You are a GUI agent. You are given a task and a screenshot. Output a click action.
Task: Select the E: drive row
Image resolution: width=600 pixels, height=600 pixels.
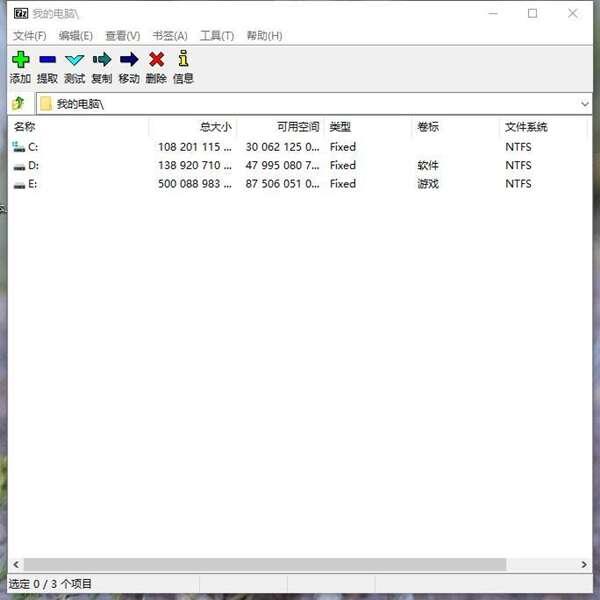pyautogui.click(x=33, y=184)
